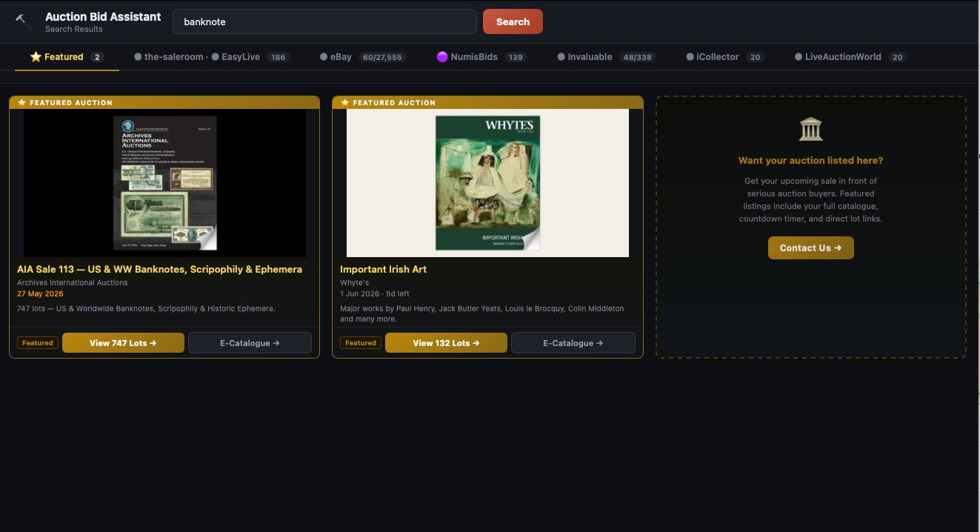This screenshot has width=980, height=532.
Task: Open the iCollector tab
Action: [725, 56]
